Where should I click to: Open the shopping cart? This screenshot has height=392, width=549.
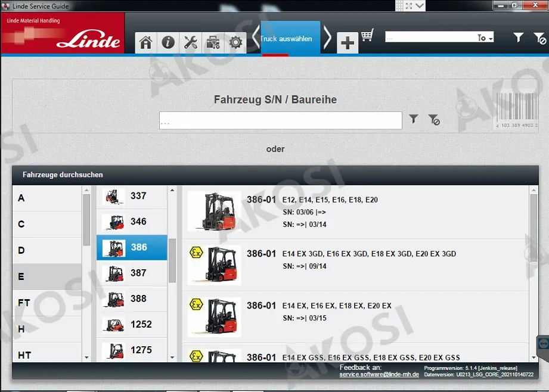tap(367, 35)
